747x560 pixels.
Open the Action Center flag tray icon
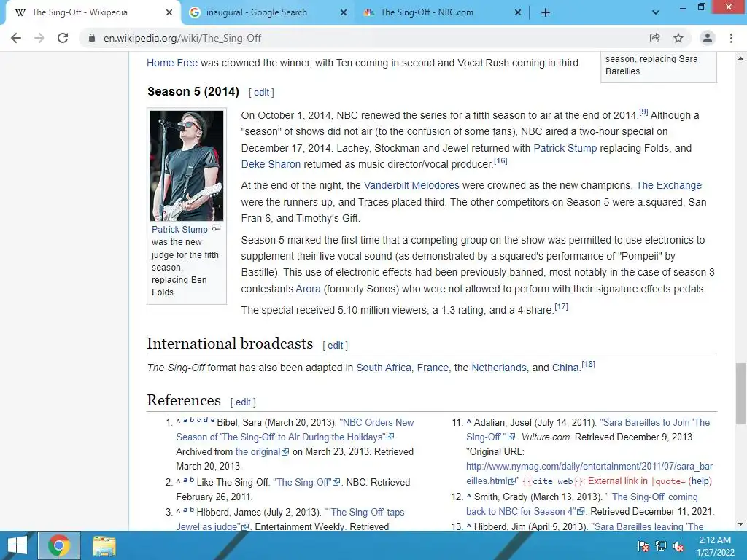(643, 546)
